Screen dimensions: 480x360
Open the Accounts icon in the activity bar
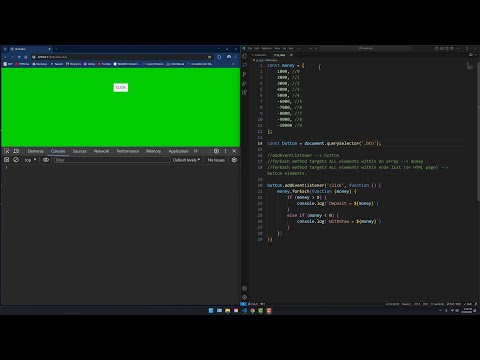click(x=245, y=288)
